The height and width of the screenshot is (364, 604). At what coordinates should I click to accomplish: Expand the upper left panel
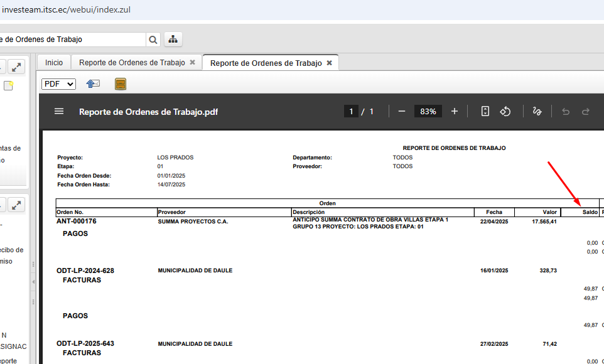click(x=17, y=67)
